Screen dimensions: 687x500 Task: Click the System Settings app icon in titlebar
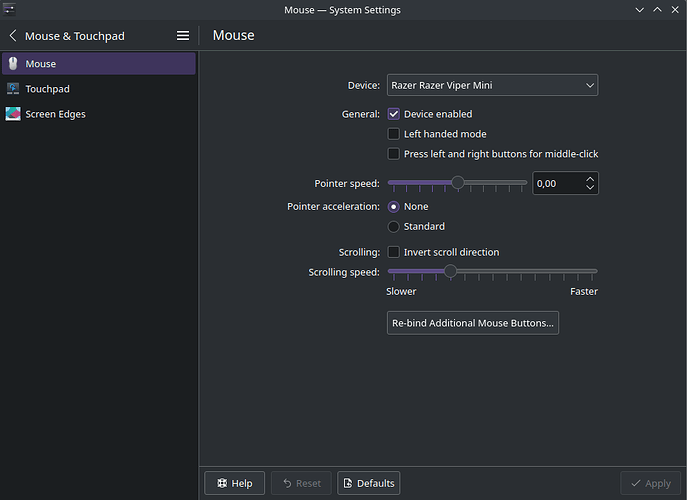pos(9,10)
